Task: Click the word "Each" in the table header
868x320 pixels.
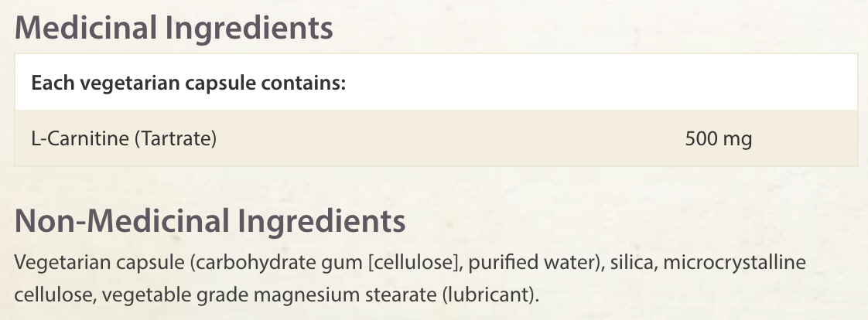Action: click(x=47, y=83)
